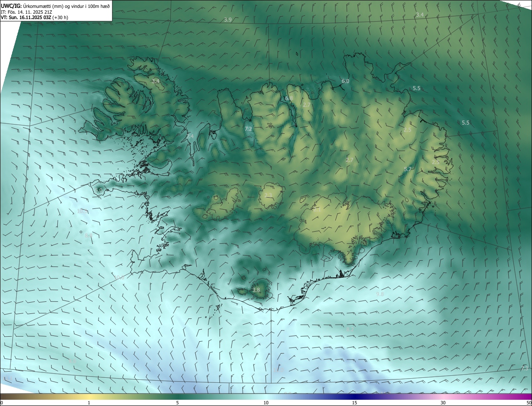Click the 10.5 value label on map
This screenshot has height=406, width=532.
pos(82,211)
